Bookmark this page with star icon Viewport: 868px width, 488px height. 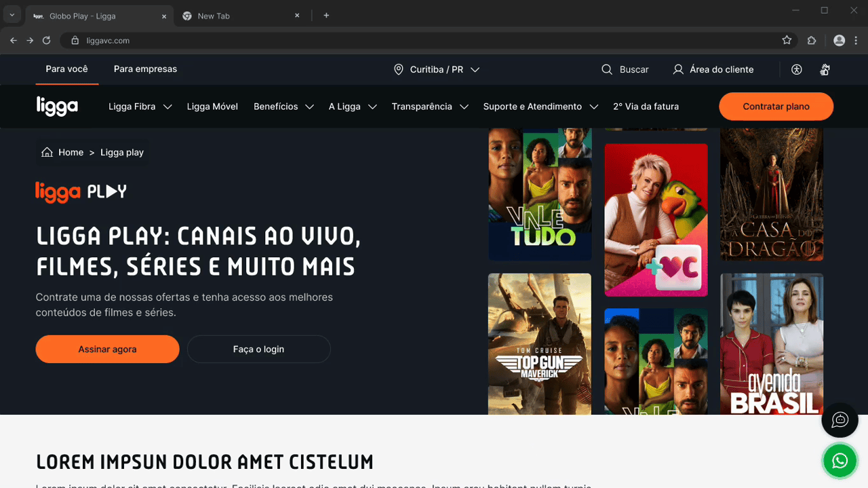coord(787,41)
